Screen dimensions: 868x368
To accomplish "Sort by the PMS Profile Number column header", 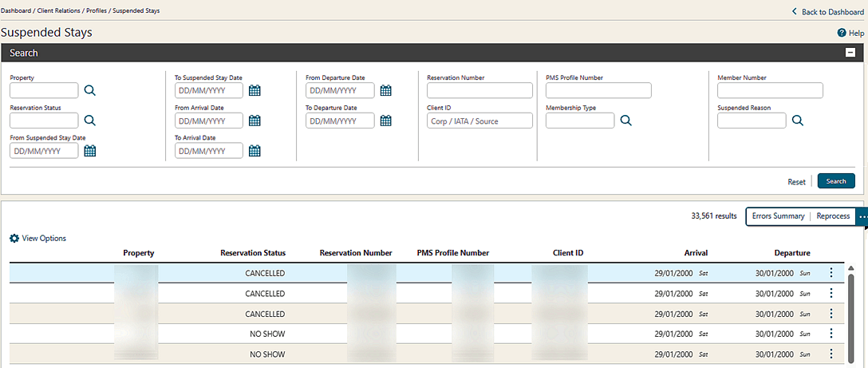I will (453, 253).
